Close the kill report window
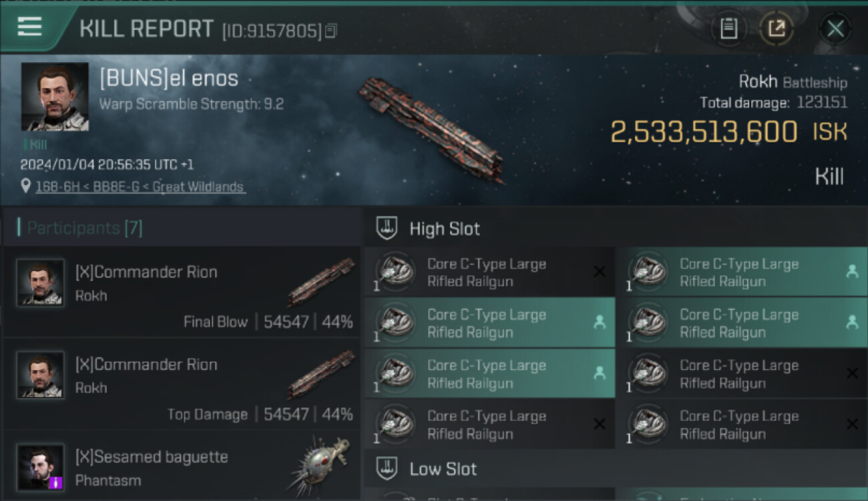The image size is (868, 501). click(835, 29)
